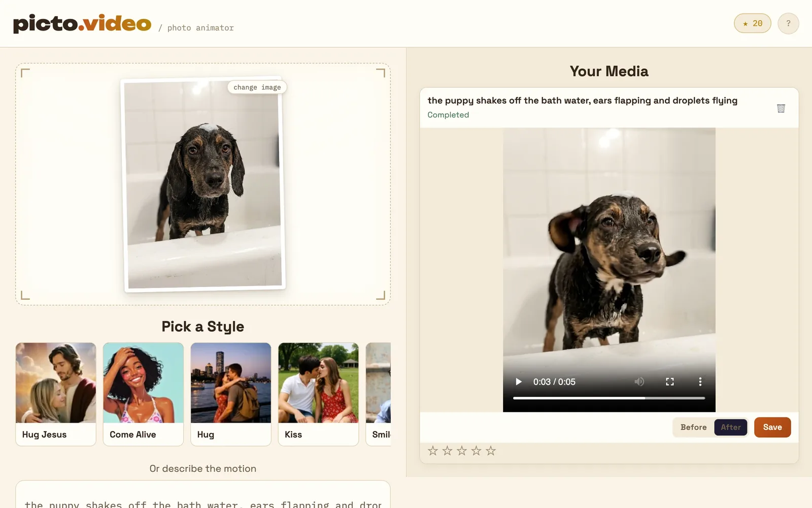812x508 pixels.
Task: Play the puppy video
Action: pyautogui.click(x=518, y=382)
